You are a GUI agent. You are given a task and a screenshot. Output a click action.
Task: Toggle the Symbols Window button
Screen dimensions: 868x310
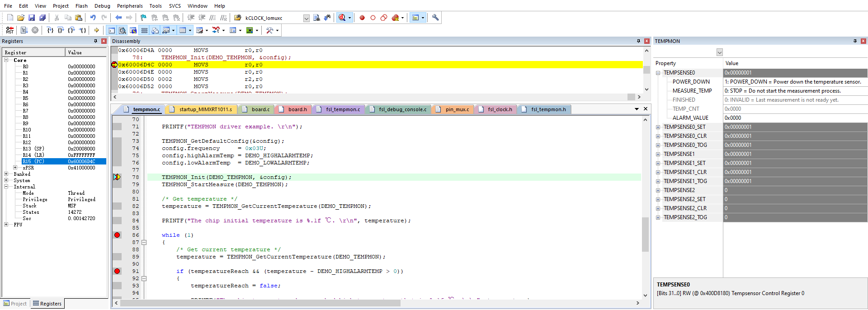click(133, 30)
